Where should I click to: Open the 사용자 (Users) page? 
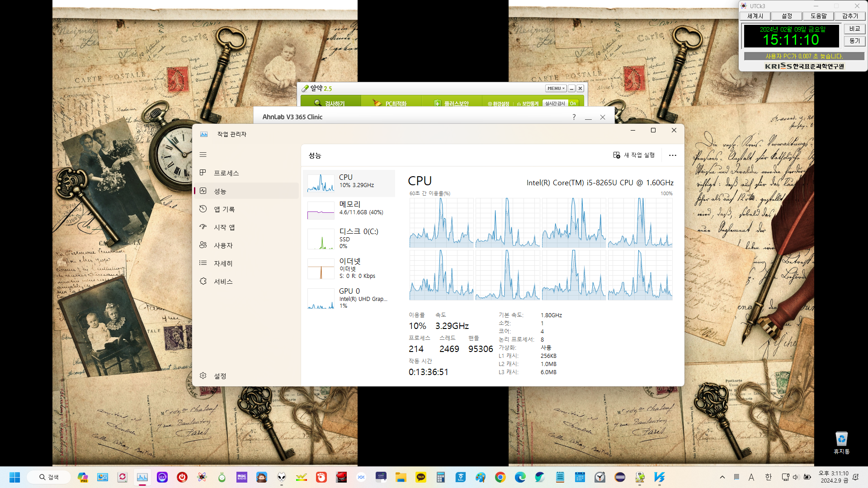246,245
